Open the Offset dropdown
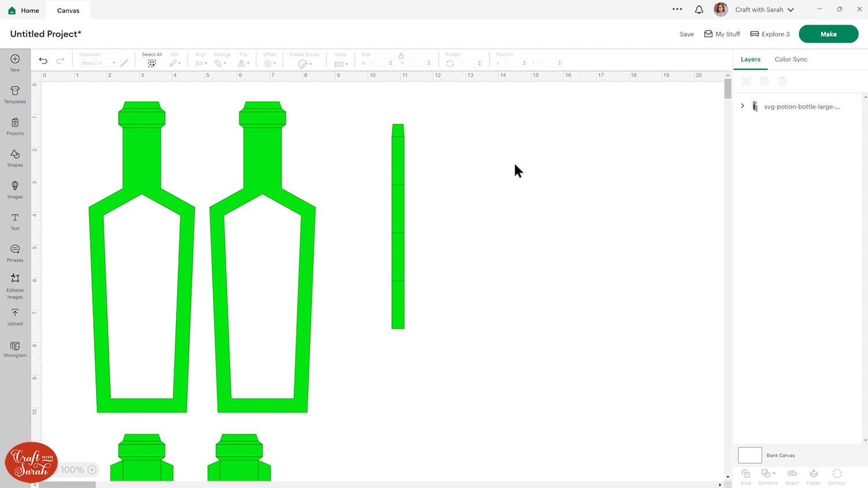Viewport: 868px width, 488px height. point(269,63)
